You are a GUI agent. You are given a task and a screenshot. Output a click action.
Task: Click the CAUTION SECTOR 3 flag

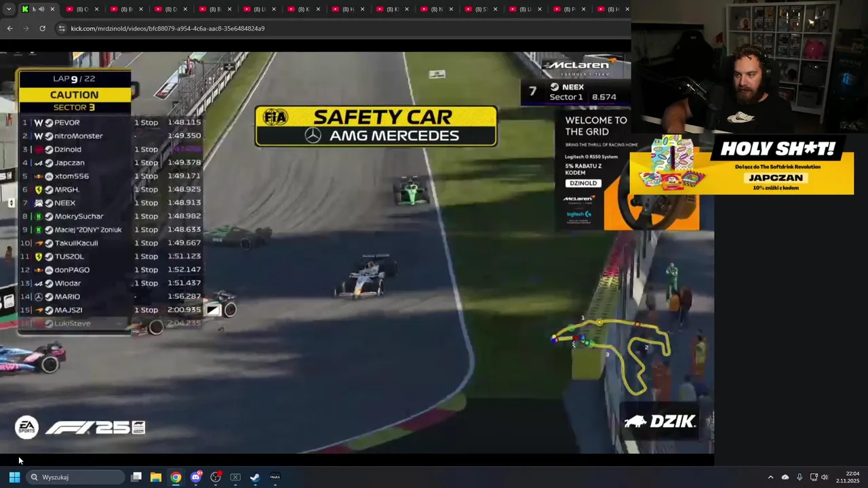pyautogui.click(x=75, y=100)
